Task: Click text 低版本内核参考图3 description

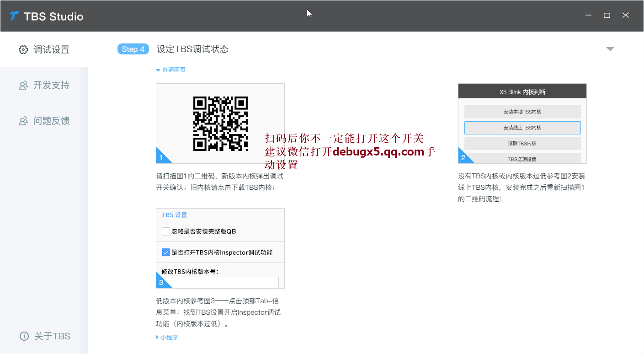Action: click(x=218, y=312)
